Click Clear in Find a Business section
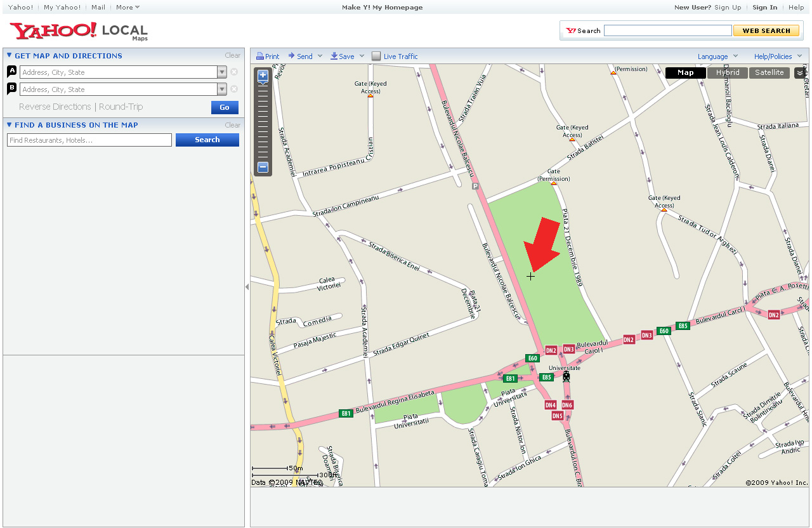 pyautogui.click(x=233, y=125)
